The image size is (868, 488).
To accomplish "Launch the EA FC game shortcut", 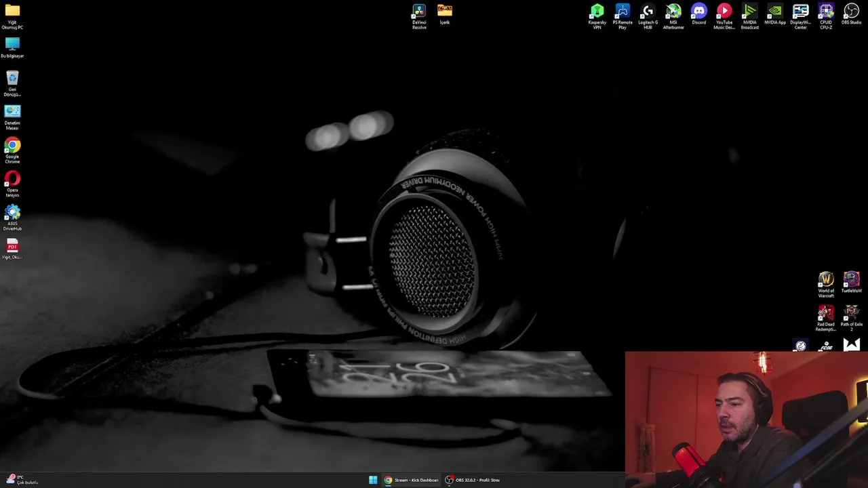I will click(x=826, y=346).
